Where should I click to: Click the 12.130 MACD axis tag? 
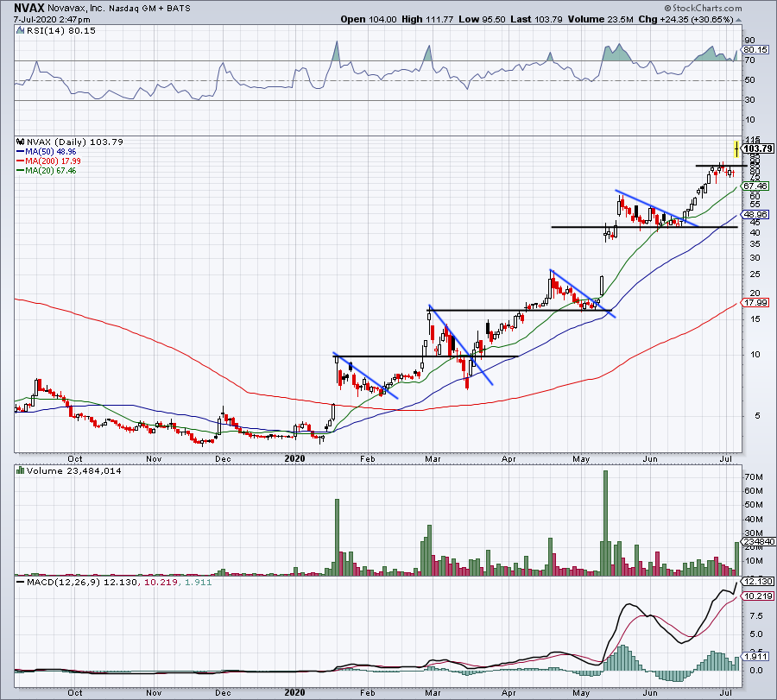(758, 581)
